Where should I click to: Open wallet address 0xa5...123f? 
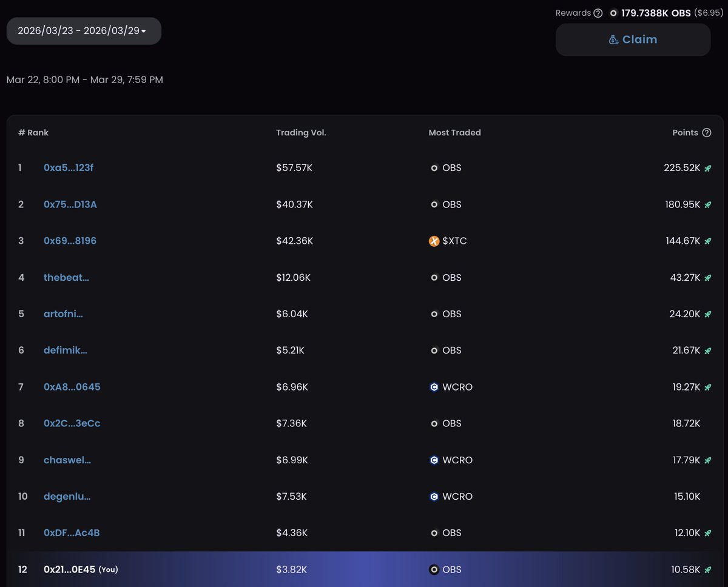(x=69, y=167)
